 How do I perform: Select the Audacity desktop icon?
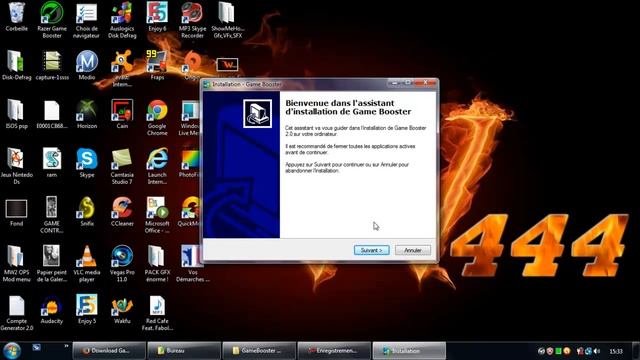point(52,309)
